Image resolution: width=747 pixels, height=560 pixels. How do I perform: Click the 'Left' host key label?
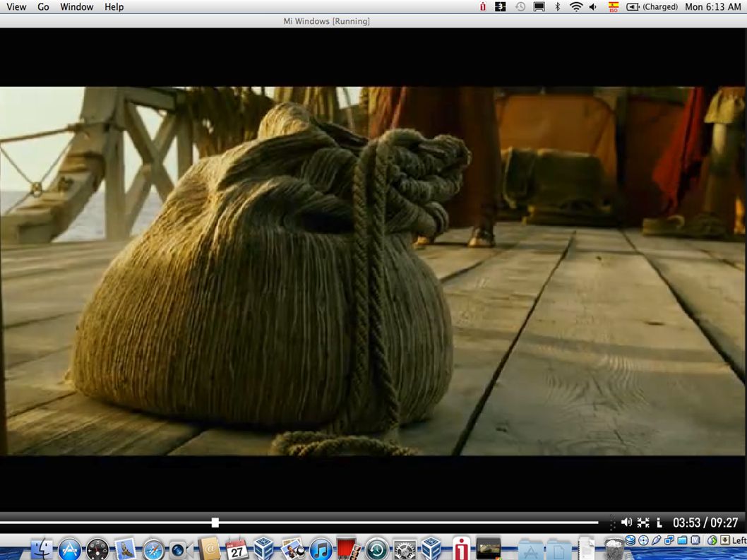tap(739, 540)
